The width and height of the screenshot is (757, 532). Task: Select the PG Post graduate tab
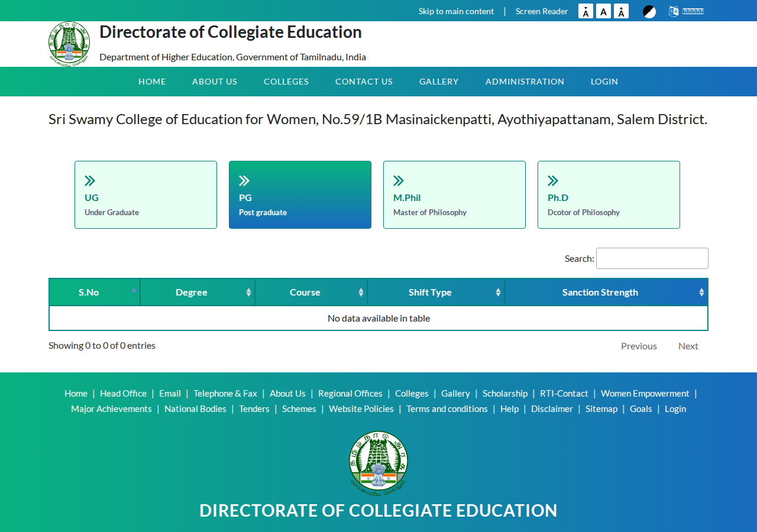coord(300,194)
